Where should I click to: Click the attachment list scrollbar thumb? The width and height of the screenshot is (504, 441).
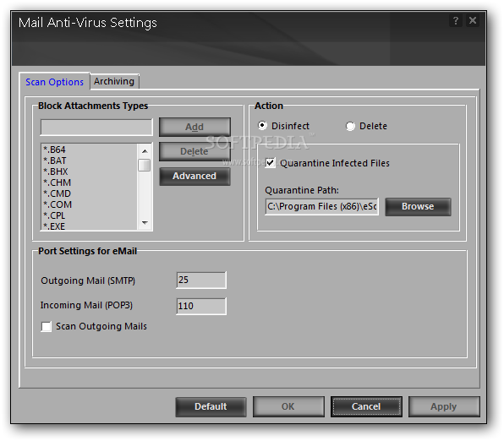click(x=145, y=165)
